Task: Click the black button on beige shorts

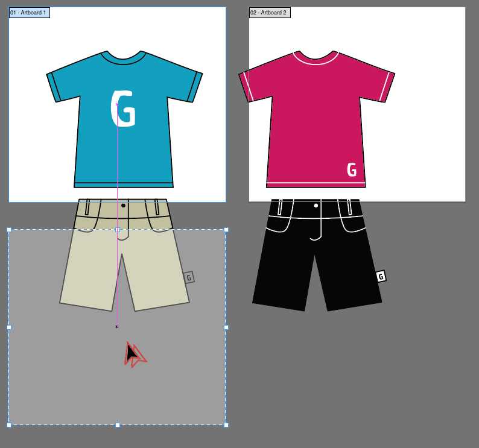Action: tap(124, 206)
